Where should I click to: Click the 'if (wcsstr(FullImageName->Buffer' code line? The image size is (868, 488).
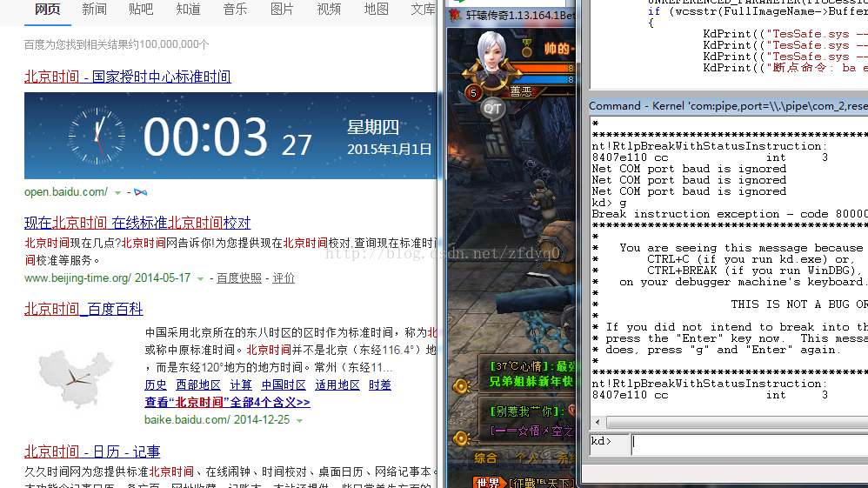tap(758, 11)
